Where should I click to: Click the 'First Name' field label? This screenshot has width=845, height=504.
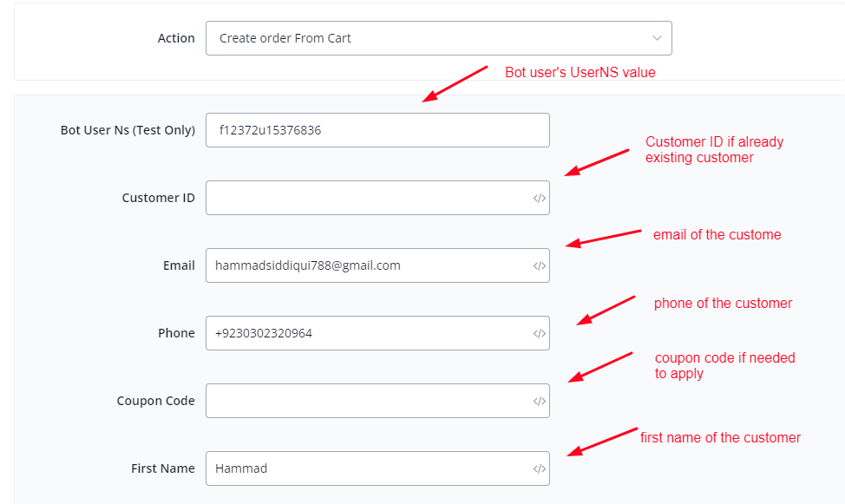coord(163,468)
